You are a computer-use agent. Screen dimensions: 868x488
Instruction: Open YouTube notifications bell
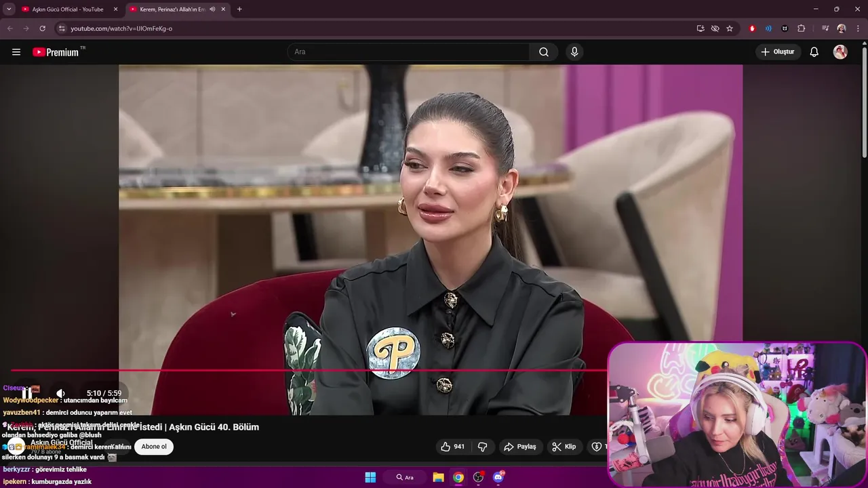pyautogui.click(x=814, y=52)
